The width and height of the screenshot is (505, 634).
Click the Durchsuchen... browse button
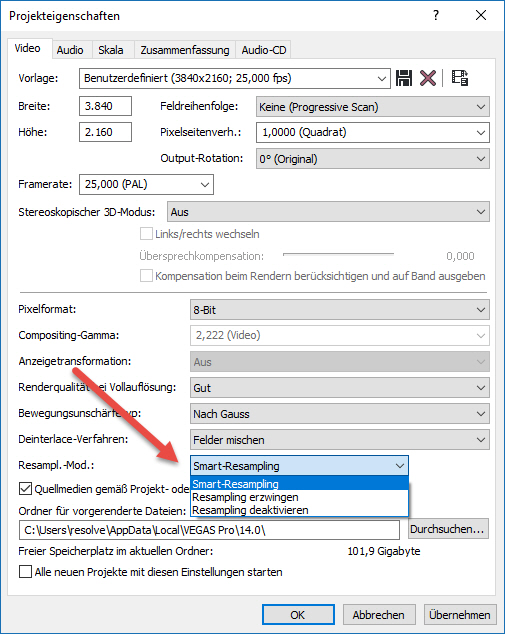pos(448,529)
